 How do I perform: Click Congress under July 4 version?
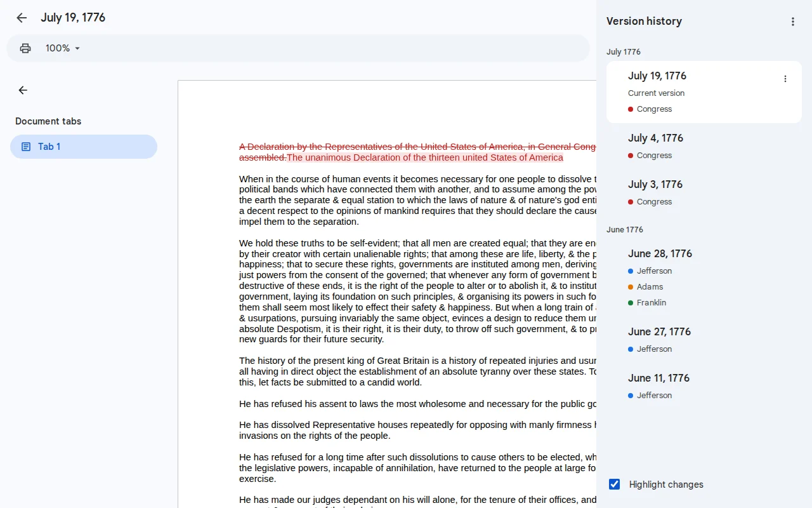point(654,156)
